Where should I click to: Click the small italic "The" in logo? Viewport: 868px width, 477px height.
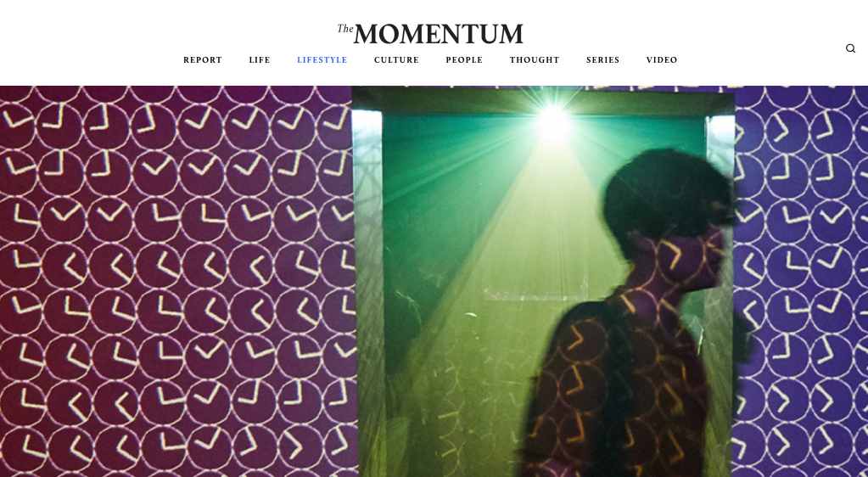coord(344,29)
